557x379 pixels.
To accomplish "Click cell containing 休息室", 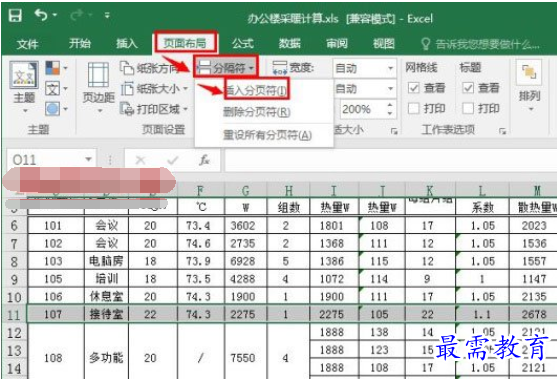I will 106,297.
